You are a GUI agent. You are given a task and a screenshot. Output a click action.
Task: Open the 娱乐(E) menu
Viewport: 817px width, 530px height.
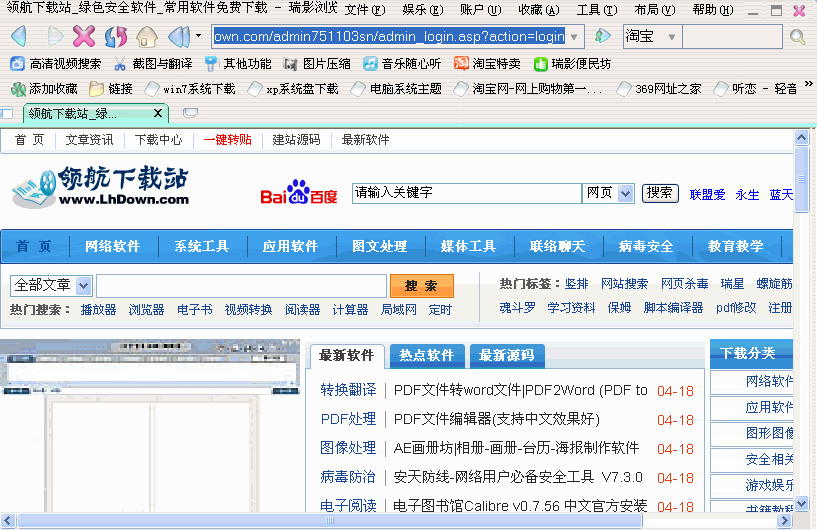point(423,10)
